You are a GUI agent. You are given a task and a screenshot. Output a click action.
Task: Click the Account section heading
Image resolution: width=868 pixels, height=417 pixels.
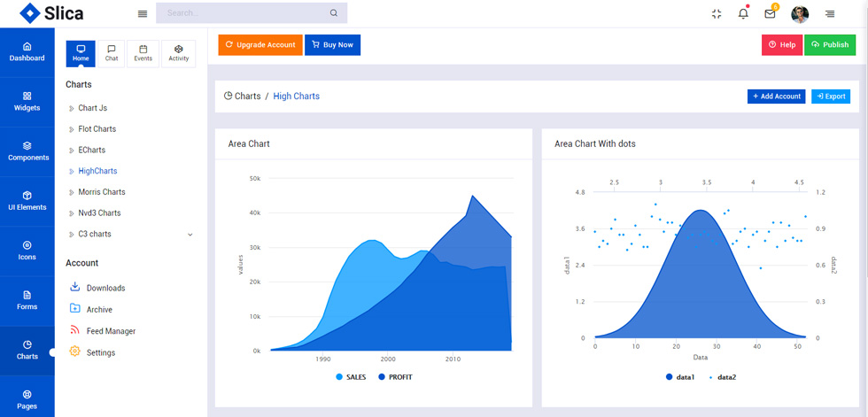81,263
